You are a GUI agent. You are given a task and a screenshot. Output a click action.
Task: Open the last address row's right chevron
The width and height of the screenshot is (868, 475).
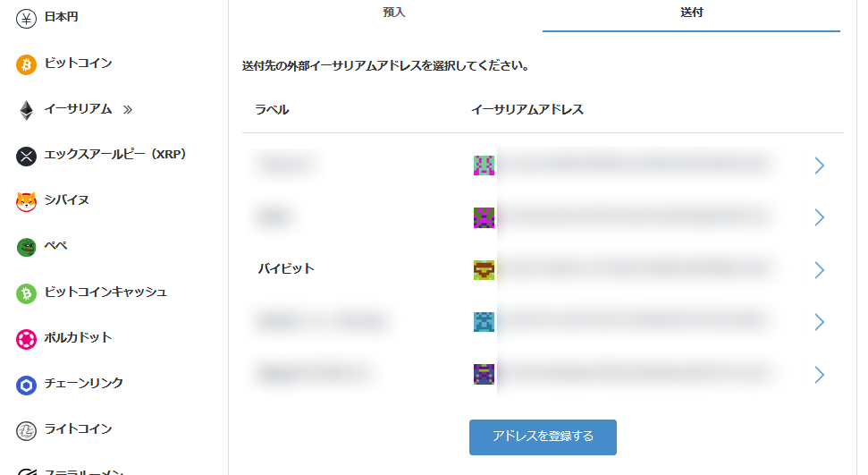point(819,375)
